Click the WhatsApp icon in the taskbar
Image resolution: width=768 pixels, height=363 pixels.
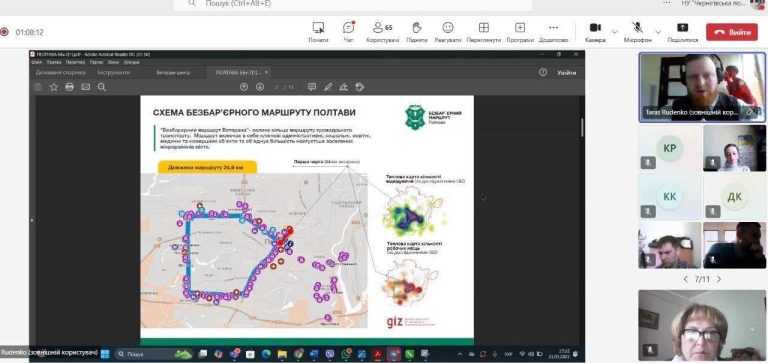coord(346,354)
